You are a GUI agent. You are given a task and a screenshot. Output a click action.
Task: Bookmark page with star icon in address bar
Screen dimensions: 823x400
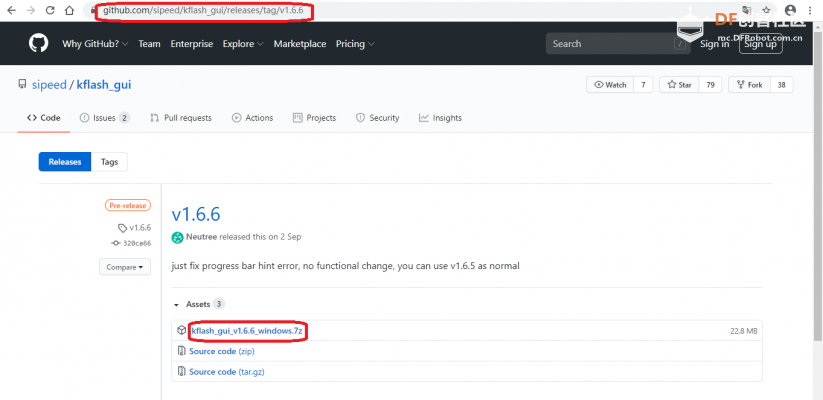[x=766, y=10]
